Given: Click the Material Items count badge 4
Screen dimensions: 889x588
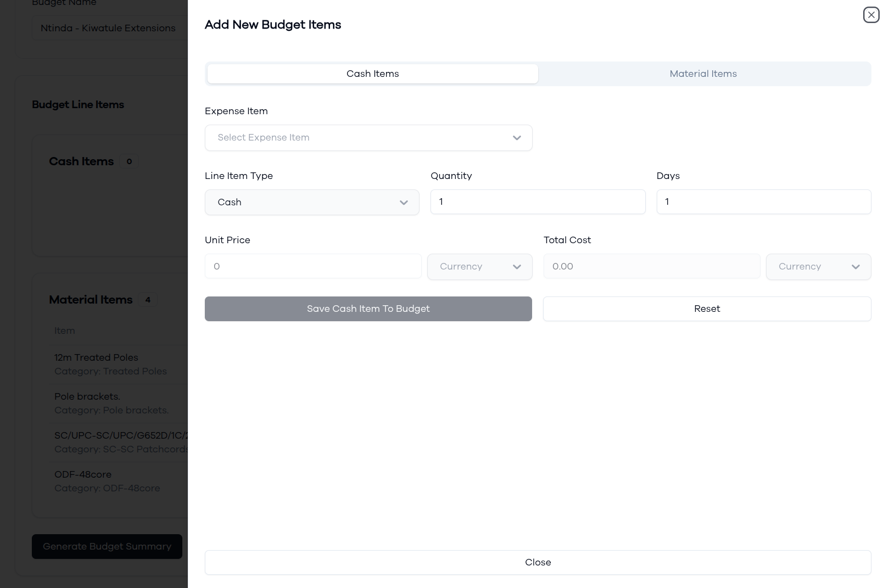Looking at the screenshot, I should pyautogui.click(x=147, y=300).
